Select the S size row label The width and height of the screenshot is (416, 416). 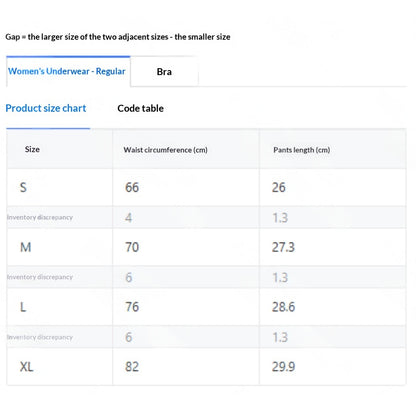(23, 187)
